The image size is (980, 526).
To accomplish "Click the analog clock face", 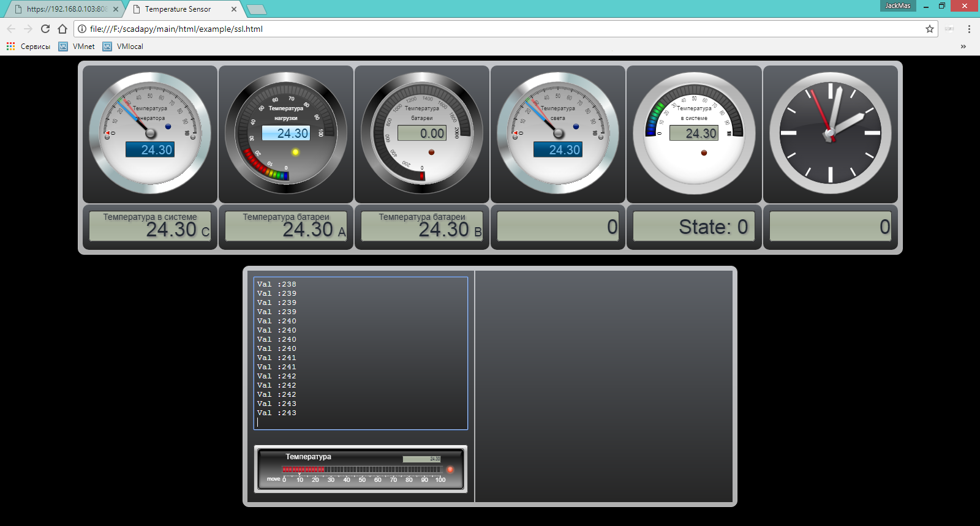I will 831,133.
